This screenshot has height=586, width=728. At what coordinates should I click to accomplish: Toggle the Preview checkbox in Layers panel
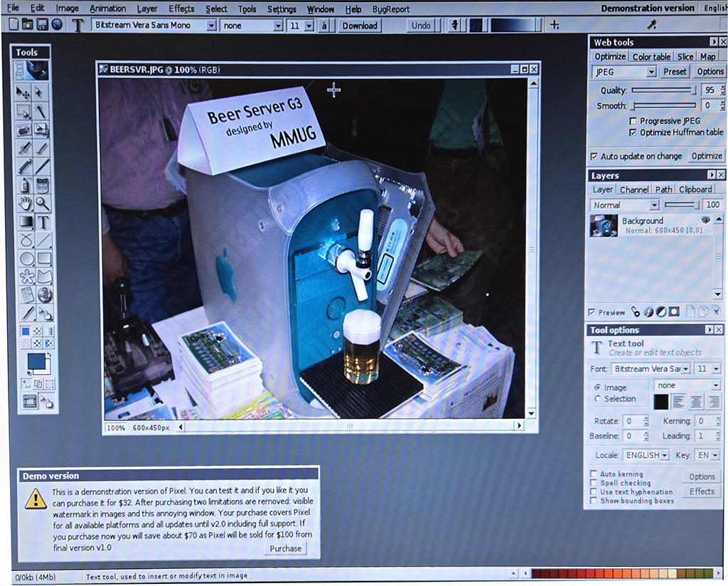click(x=591, y=312)
